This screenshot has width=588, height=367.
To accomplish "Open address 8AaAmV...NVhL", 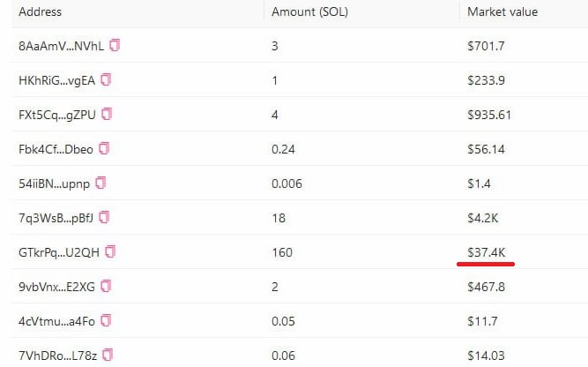I will coord(61,46).
